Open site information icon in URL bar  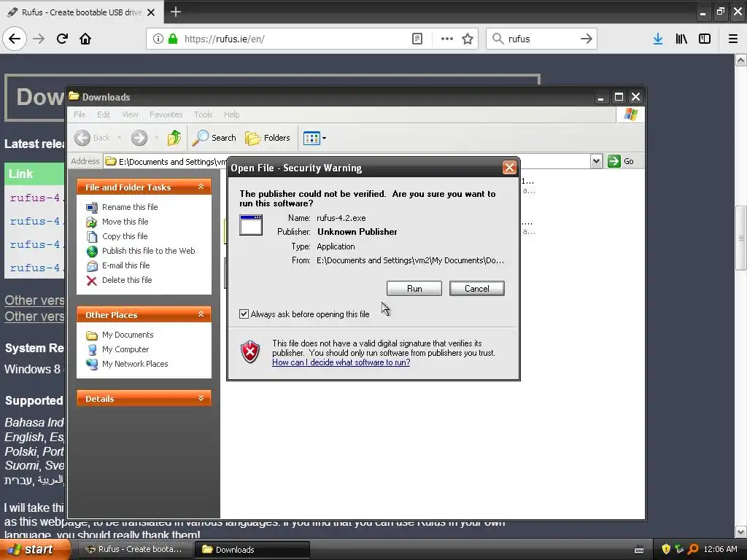(158, 39)
